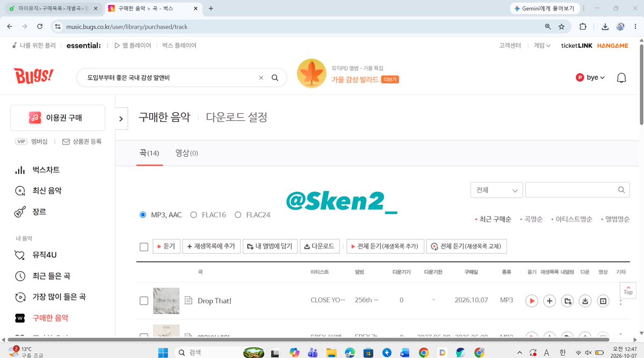Open the 벅스차트 sidebar item
Viewport: 644px width, 358px height.
[38, 170]
